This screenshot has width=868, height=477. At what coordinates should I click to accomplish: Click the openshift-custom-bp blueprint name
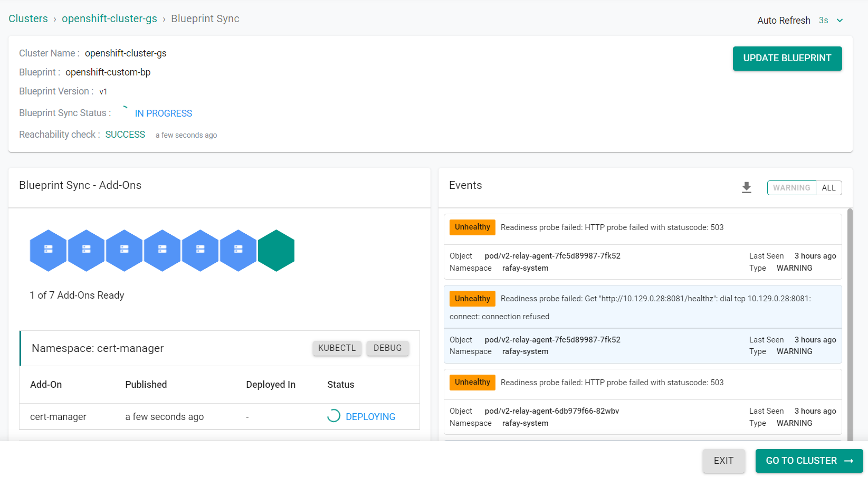pyautogui.click(x=108, y=72)
